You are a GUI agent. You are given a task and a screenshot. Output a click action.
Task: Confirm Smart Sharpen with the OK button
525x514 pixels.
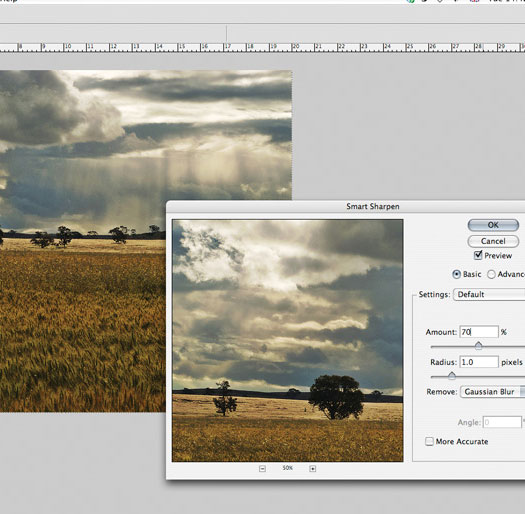[x=493, y=225]
